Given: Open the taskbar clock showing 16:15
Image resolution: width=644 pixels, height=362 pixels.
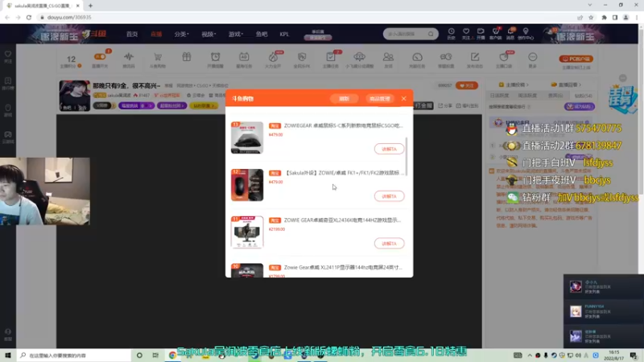Looking at the screenshot, I should tap(613, 355).
